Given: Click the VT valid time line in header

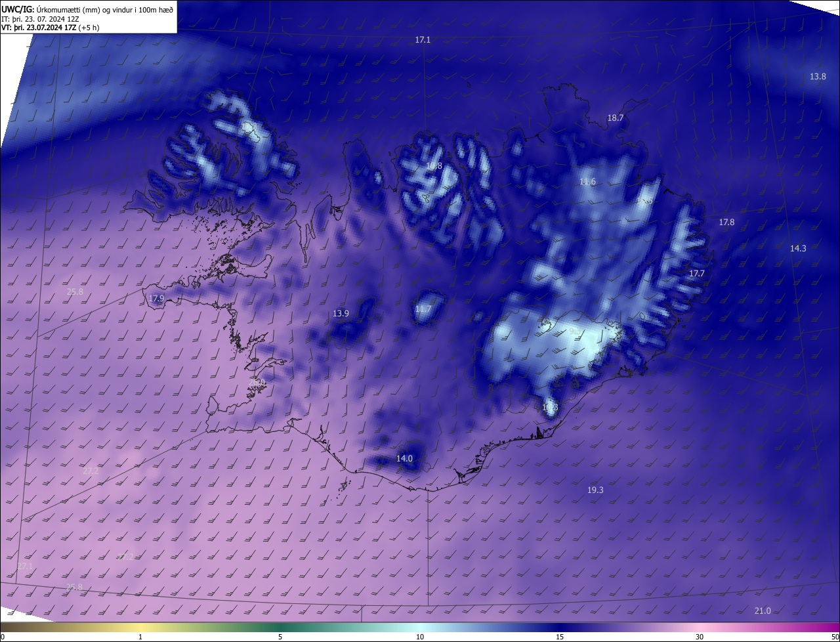Looking at the screenshot, I should (x=51, y=28).
